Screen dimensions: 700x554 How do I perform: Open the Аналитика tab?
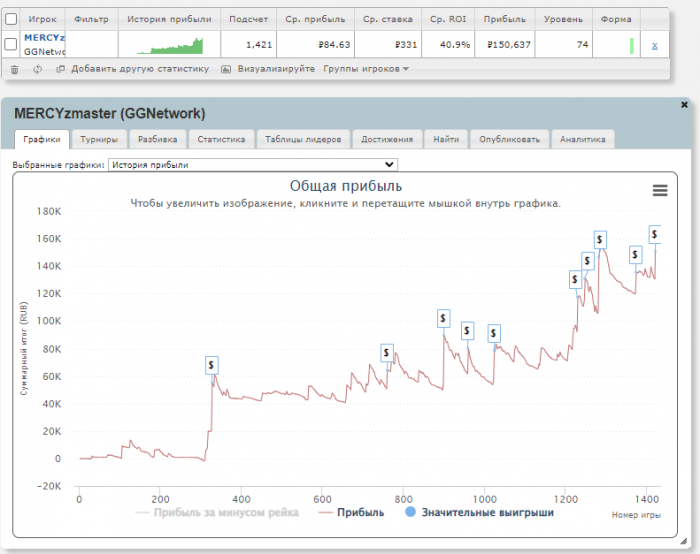tap(583, 139)
